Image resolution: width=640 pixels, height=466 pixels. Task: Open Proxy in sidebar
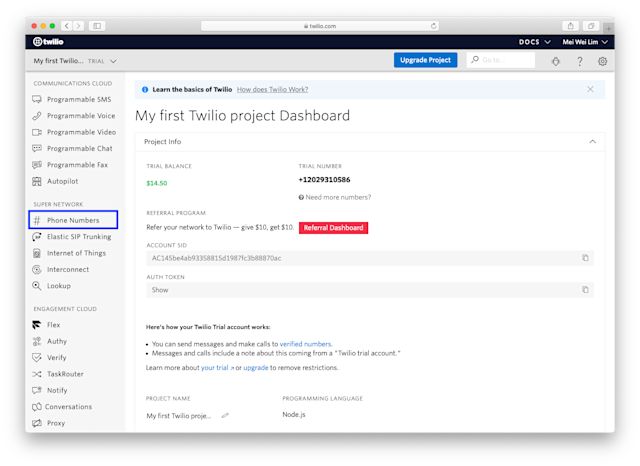(x=56, y=423)
